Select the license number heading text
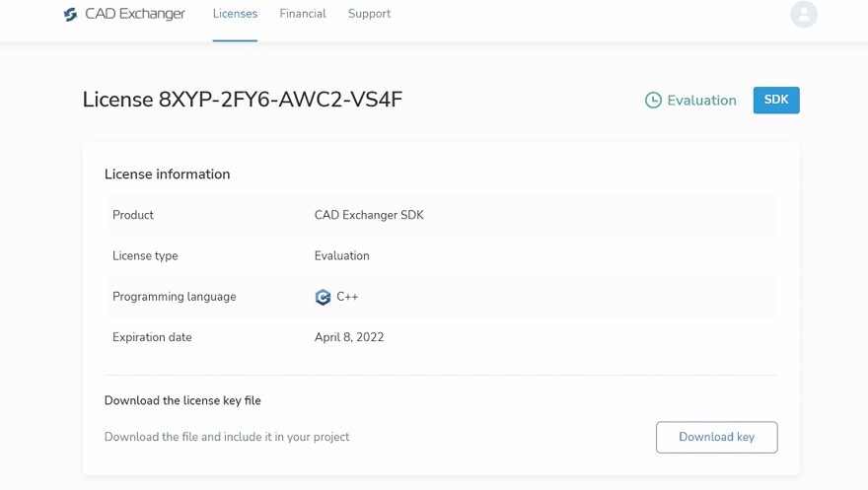The image size is (868, 490). coord(243,100)
